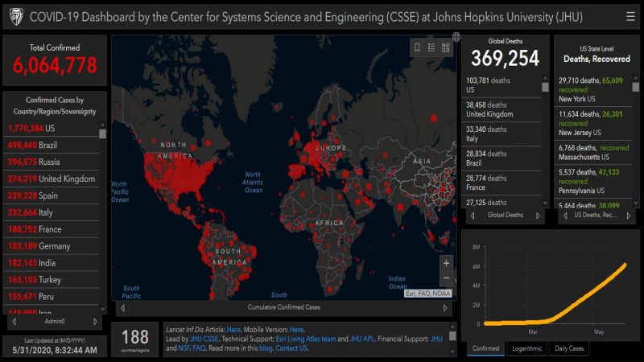The image size is (644, 362).
Task: Click the New Jersey US deaths entry
Action: 593,123
